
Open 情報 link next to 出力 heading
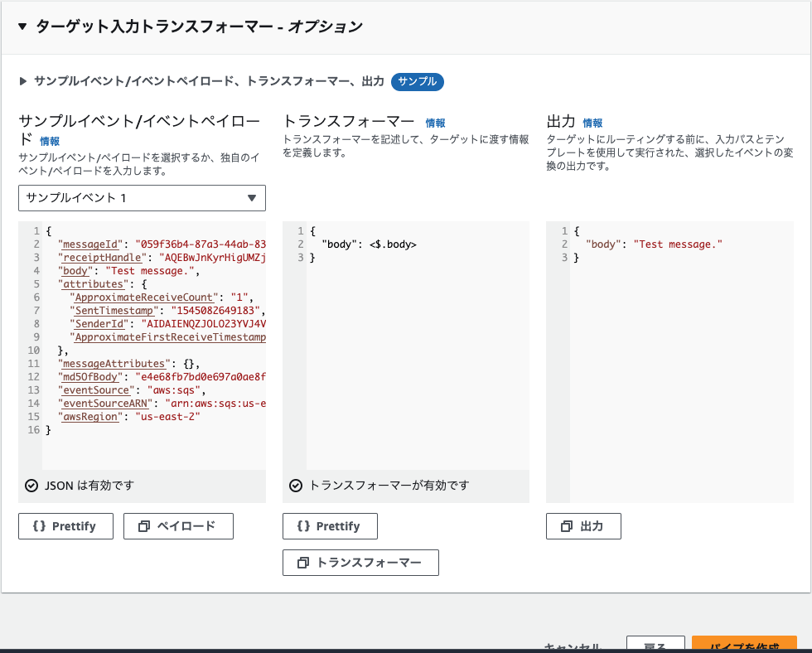592,123
